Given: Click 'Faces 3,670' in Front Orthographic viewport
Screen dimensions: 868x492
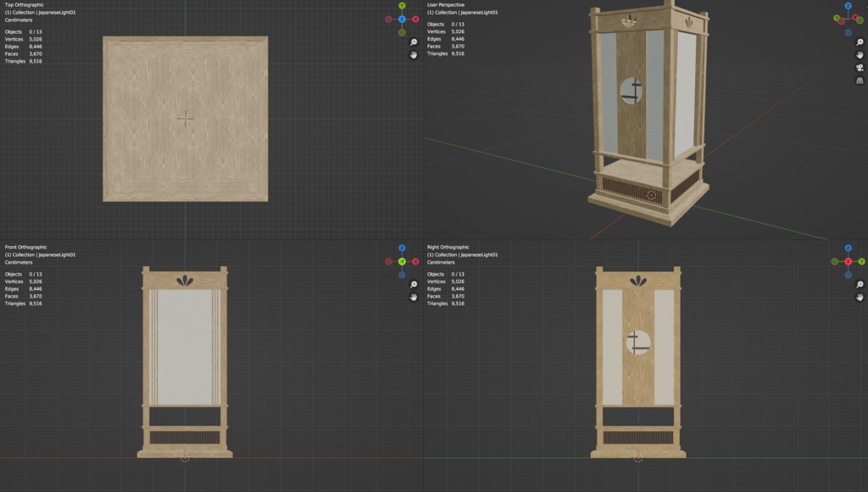Looking at the screenshot, I should pyautogui.click(x=23, y=296).
